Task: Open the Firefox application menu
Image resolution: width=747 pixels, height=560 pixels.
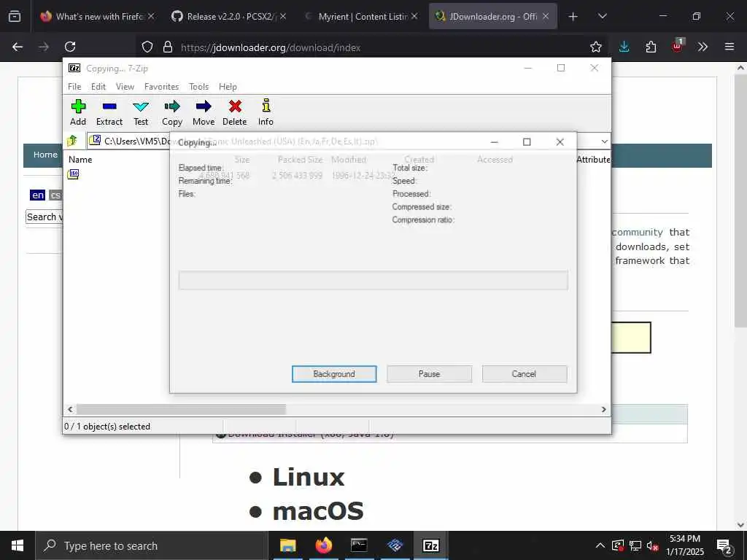Action: point(729,47)
